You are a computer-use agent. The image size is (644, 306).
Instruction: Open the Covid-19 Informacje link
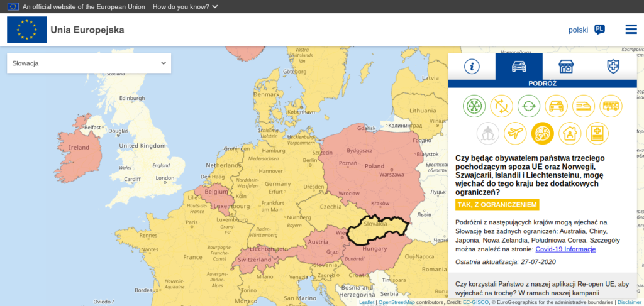(x=565, y=249)
